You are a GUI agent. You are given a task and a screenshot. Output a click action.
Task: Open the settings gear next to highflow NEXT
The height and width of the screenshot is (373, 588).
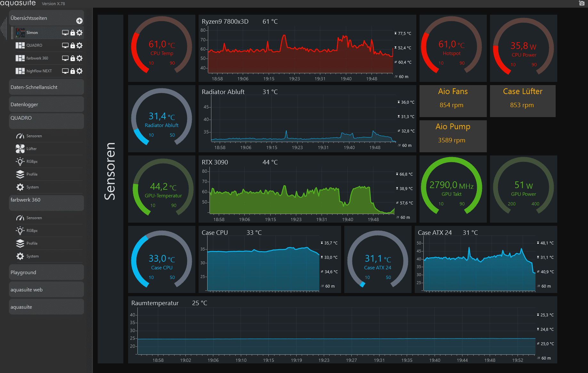[80, 71]
